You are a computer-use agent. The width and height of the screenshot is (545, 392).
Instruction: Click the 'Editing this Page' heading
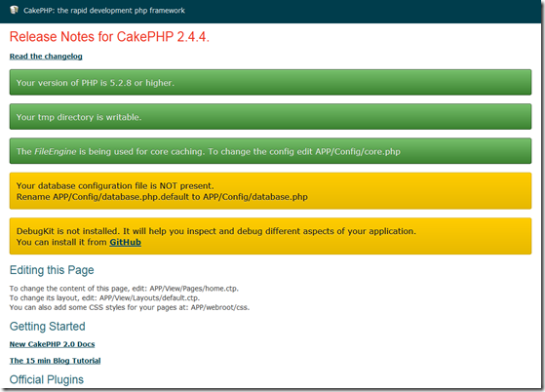(x=52, y=270)
